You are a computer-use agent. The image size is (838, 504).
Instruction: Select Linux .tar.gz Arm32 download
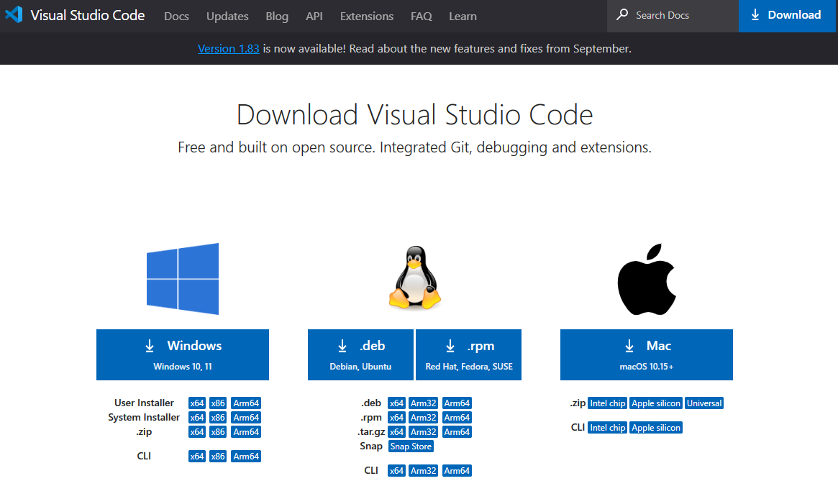pos(423,432)
